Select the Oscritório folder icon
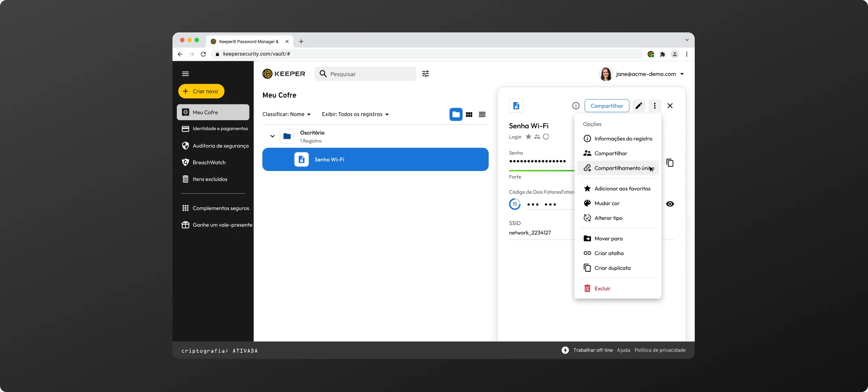 pos(287,136)
